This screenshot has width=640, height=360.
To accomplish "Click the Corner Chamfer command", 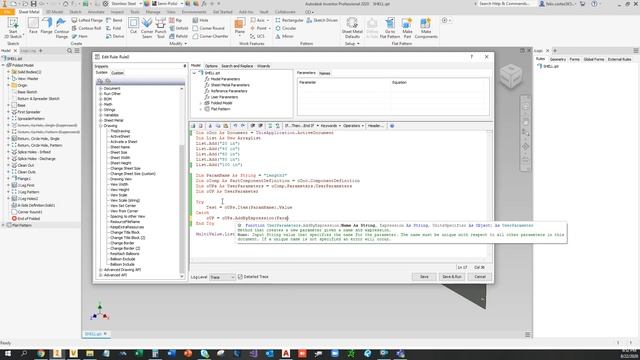I will tap(211, 36).
